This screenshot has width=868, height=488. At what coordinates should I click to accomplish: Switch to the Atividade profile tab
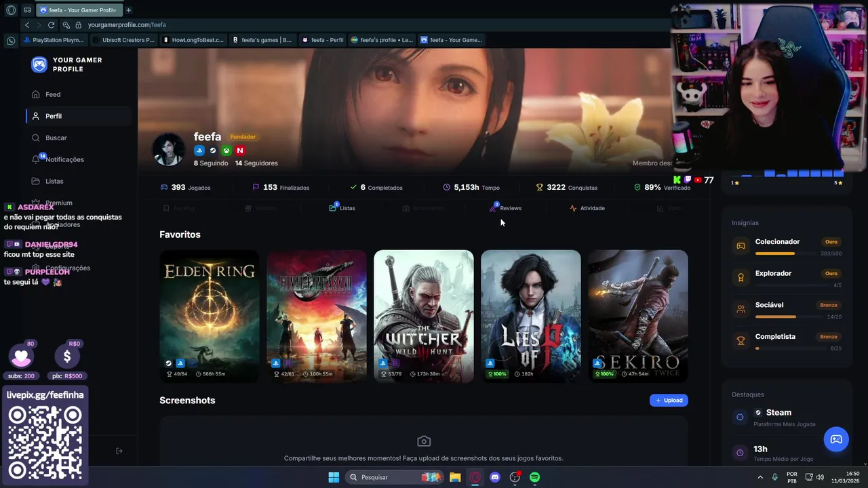pos(587,208)
